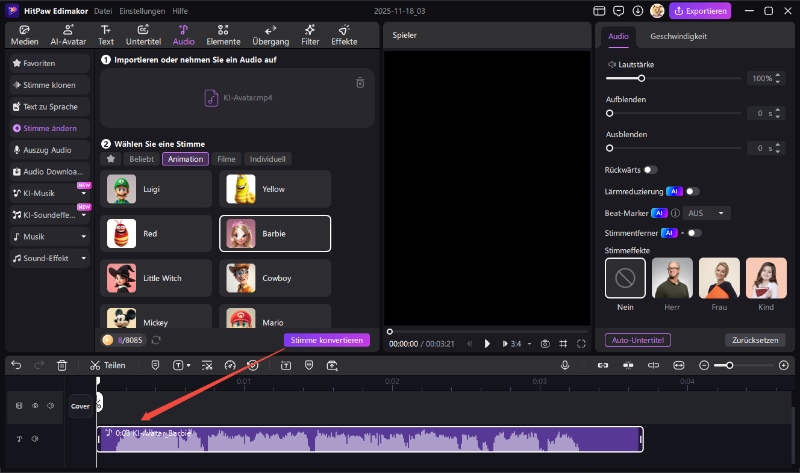Open the Untertitel panel
Viewport: 800px width, 473px height.
(x=143, y=35)
